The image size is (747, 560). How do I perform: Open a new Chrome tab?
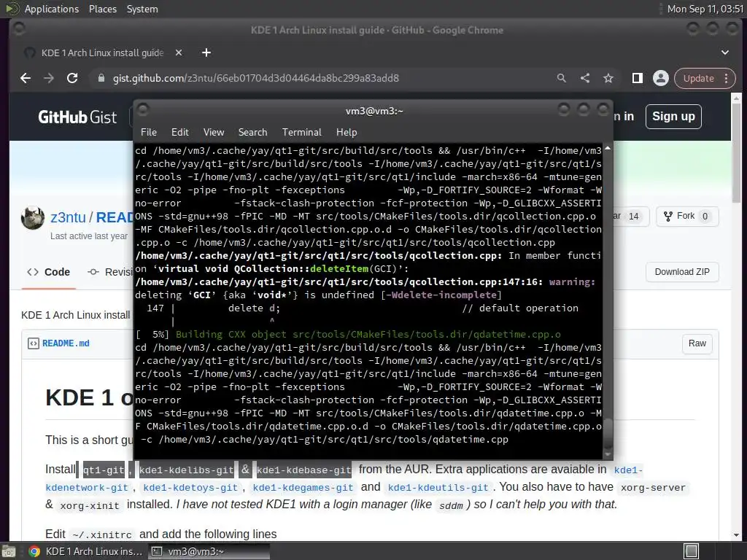click(206, 52)
